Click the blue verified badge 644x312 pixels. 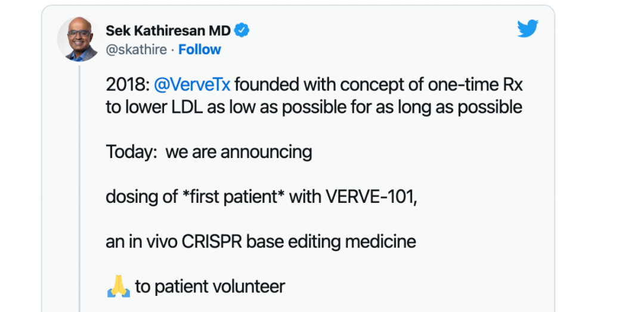click(244, 30)
